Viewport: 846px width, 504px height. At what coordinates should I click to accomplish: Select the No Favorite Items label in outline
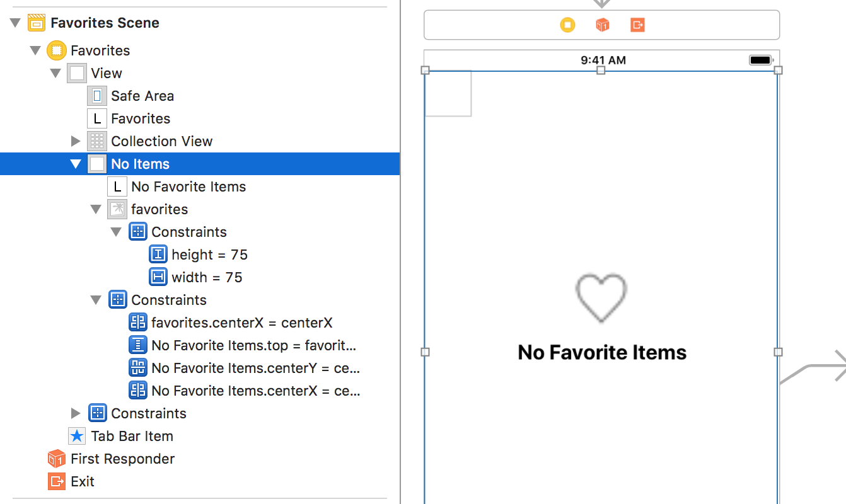(x=188, y=186)
